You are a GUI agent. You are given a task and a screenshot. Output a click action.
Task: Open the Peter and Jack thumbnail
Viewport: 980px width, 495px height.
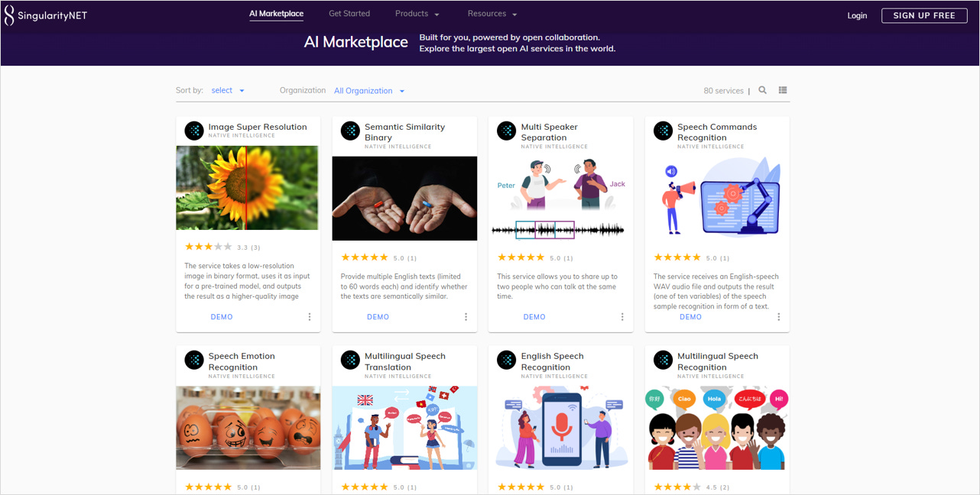click(561, 199)
